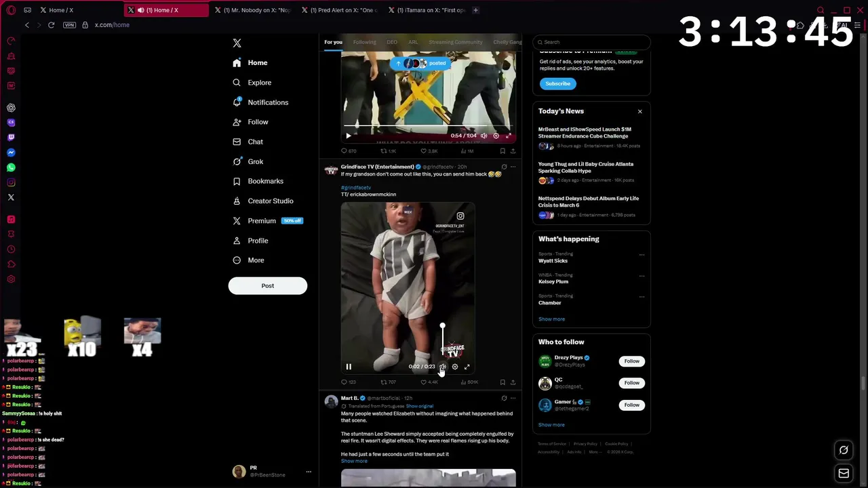The width and height of the screenshot is (868, 488).
Task: Switch to the Streaming Community tab
Action: coord(455,42)
